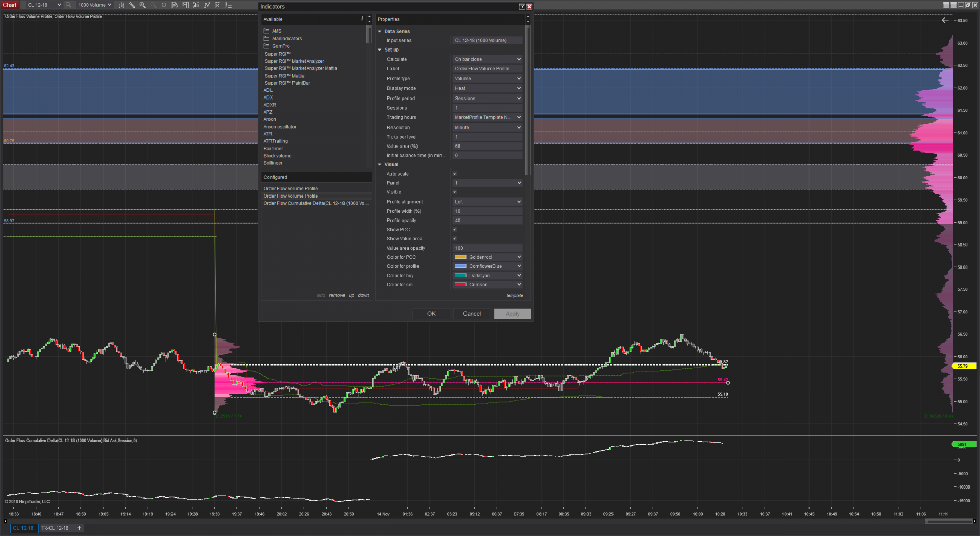This screenshot has height=536, width=980.
Task: Select the drawing tools pencil icon
Action: click(132, 5)
